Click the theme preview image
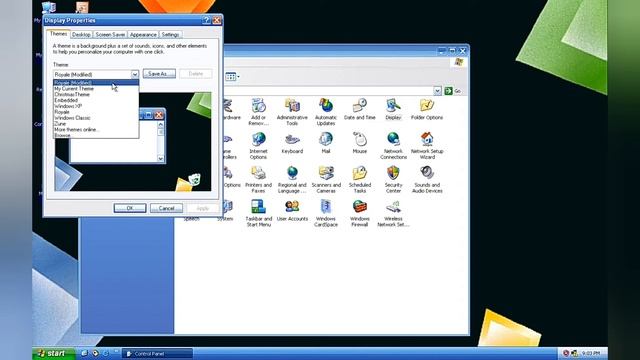Viewport: 640px width, 360px height. (133, 142)
